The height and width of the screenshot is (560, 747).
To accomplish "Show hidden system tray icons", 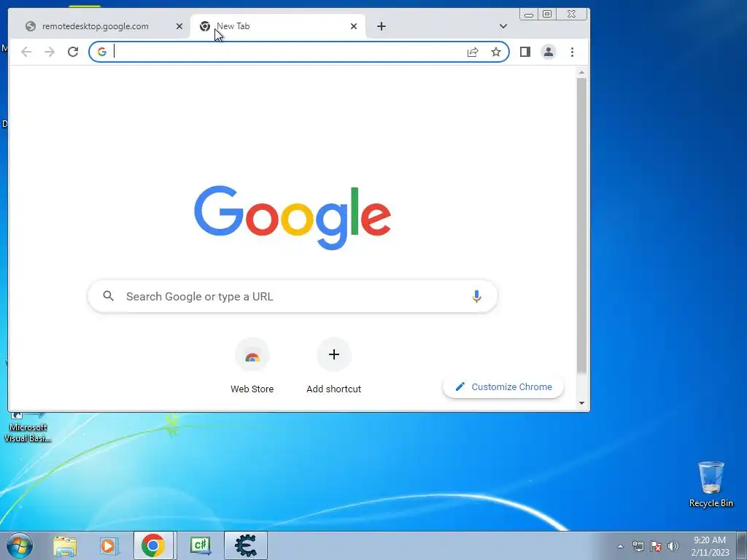I will click(x=620, y=546).
